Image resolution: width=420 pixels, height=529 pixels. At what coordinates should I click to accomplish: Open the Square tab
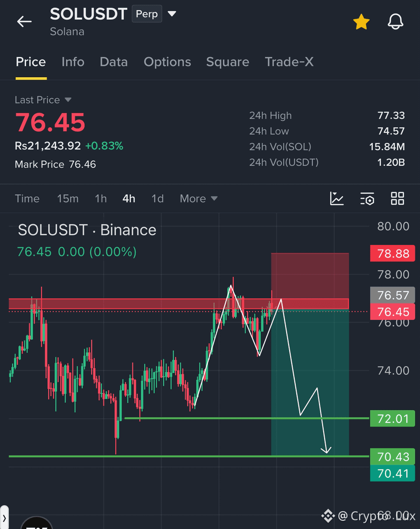tap(228, 62)
